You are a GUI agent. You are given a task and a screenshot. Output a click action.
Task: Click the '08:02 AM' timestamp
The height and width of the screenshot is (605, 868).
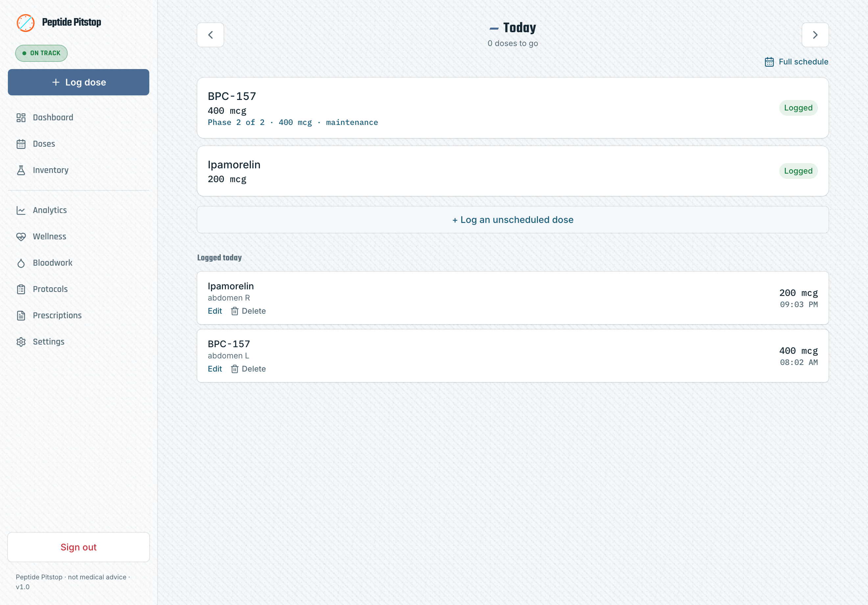click(799, 362)
